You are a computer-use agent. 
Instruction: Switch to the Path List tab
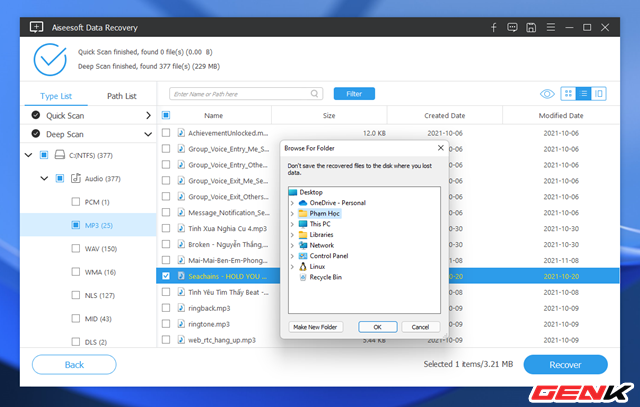pos(122,96)
